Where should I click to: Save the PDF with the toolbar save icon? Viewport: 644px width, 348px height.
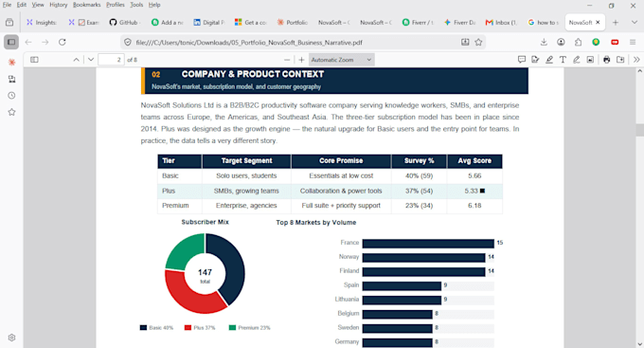point(620,60)
